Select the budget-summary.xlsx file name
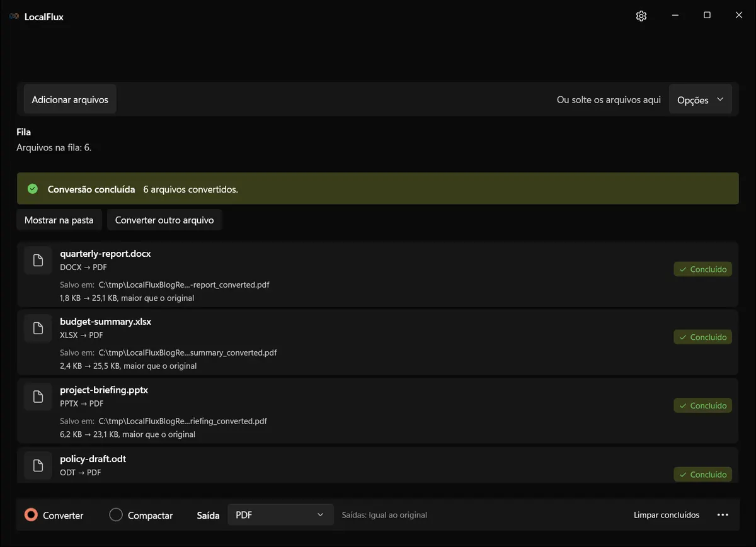 tap(106, 322)
